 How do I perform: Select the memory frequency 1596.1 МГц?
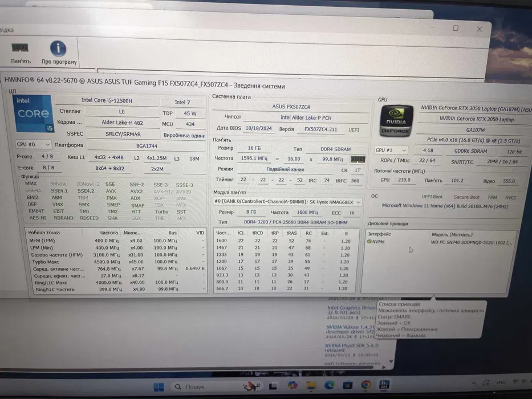[254, 158]
